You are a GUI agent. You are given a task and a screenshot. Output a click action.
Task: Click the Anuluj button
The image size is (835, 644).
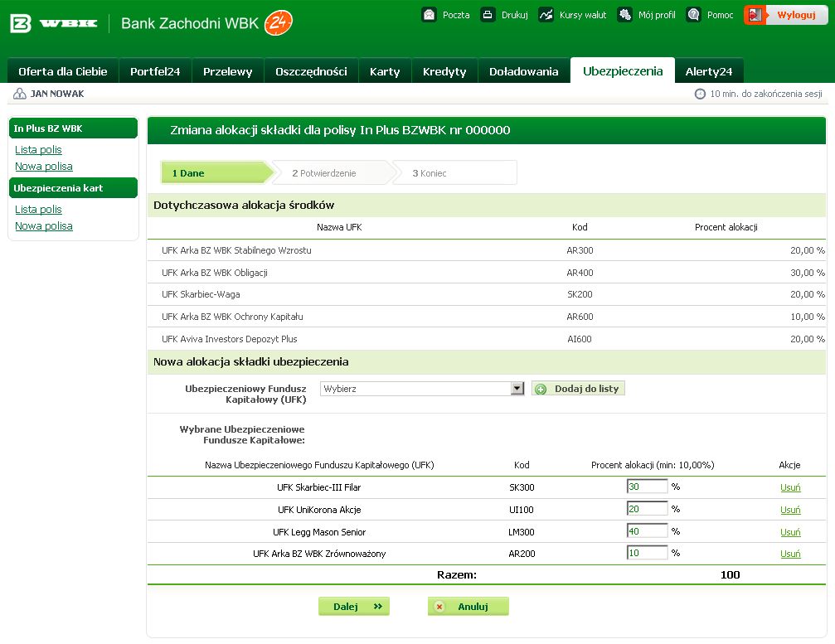click(468, 606)
